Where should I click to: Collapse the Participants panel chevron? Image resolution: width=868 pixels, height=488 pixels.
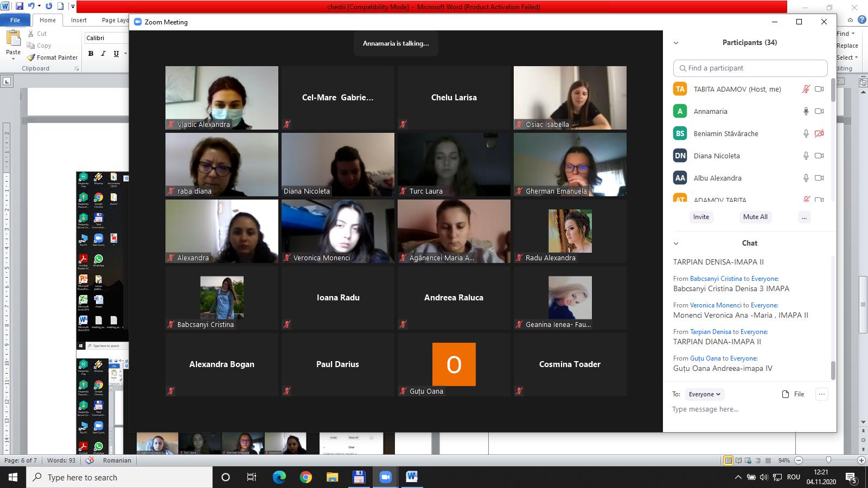click(x=676, y=43)
